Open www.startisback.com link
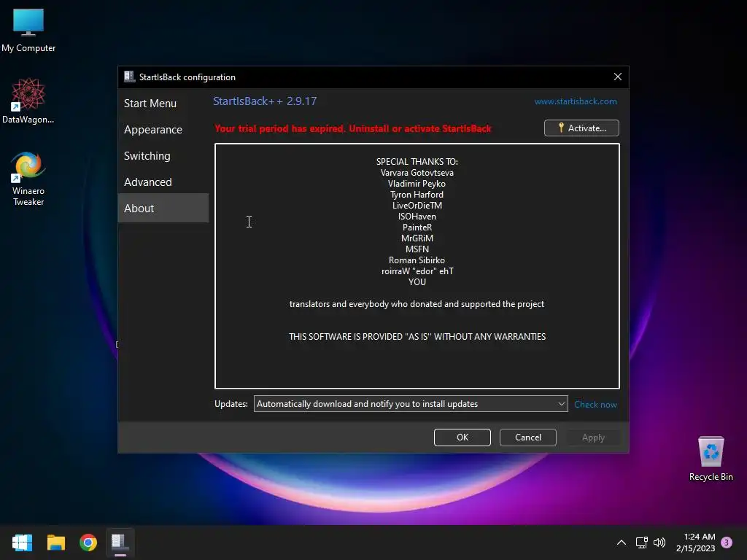747x560 pixels. click(576, 101)
